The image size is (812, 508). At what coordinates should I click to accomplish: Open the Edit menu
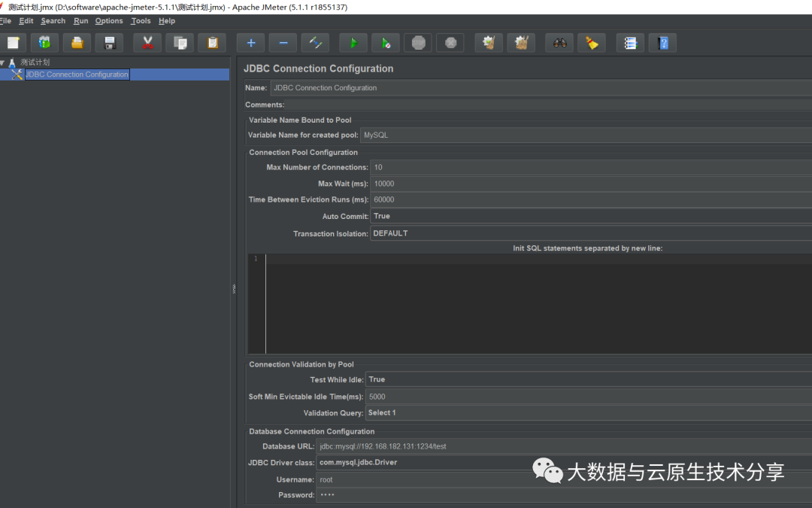(x=26, y=21)
